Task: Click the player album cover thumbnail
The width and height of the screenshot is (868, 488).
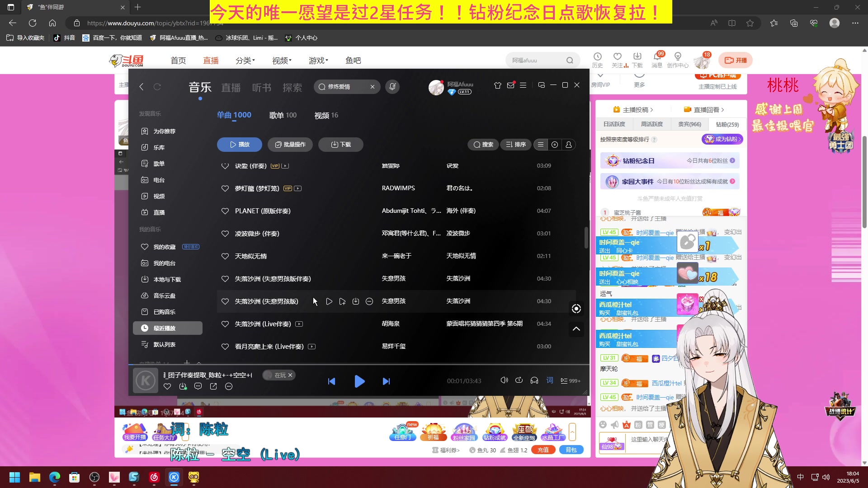Action: [x=146, y=380]
